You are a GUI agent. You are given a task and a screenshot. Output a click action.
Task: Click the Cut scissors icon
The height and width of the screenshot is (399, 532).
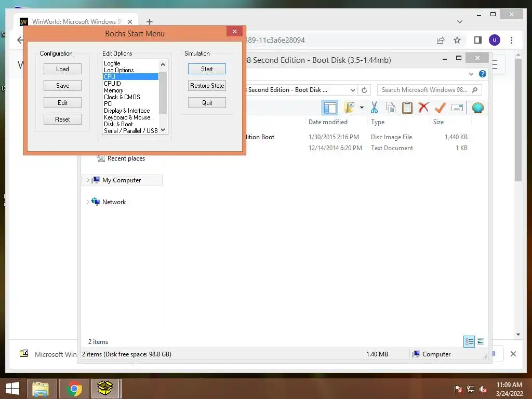[x=374, y=108]
